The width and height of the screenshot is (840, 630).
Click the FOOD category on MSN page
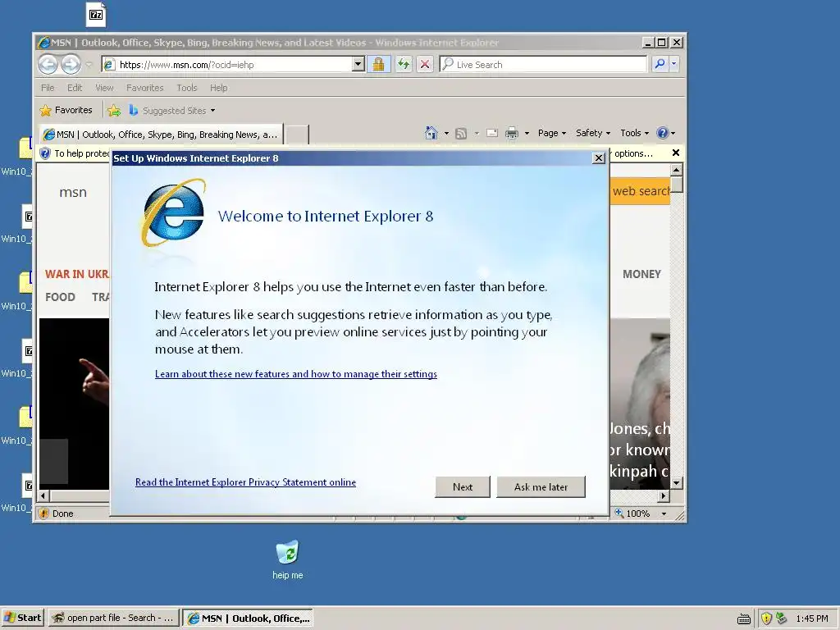(x=60, y=297)
